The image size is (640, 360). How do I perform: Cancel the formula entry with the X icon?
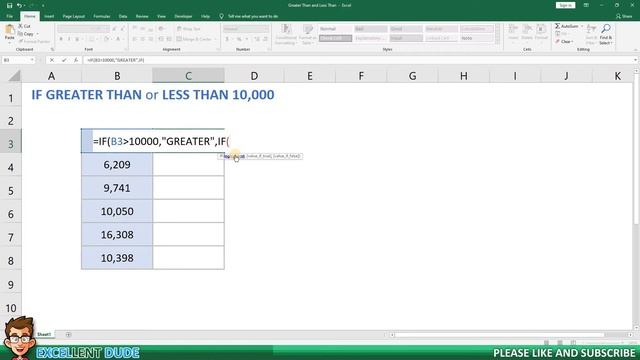click(x=52, y=60)
